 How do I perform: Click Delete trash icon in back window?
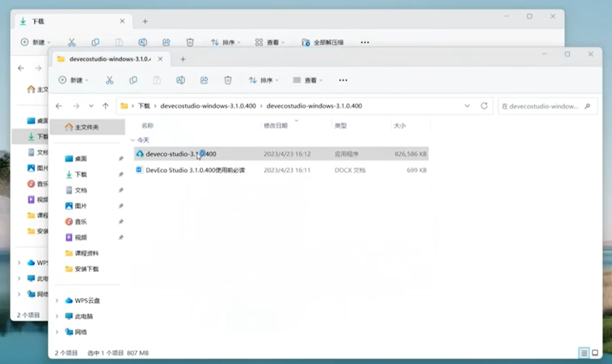point(190,42)
